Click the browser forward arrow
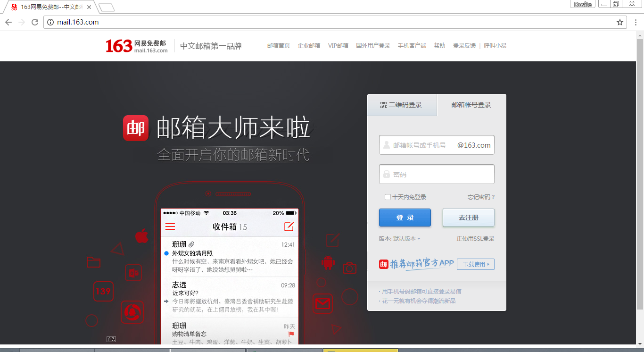The height and width of the screenshot is (352, 644). [22, 22]
